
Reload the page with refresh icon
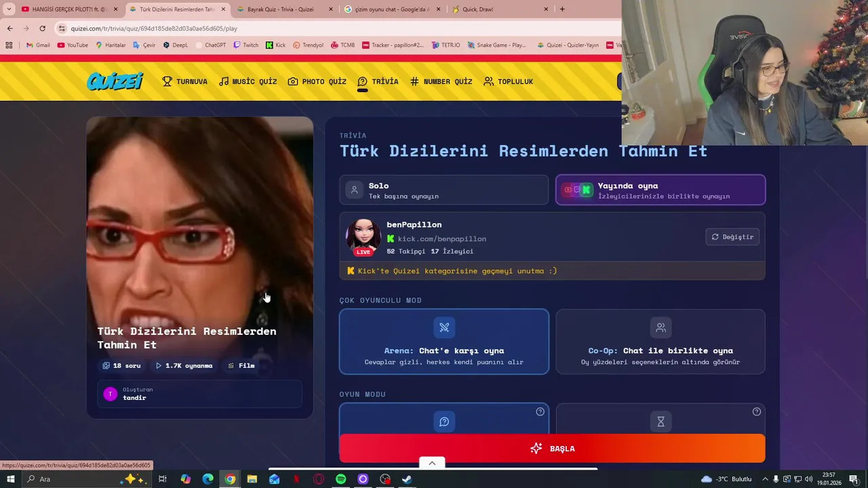[x=42, y=28]
